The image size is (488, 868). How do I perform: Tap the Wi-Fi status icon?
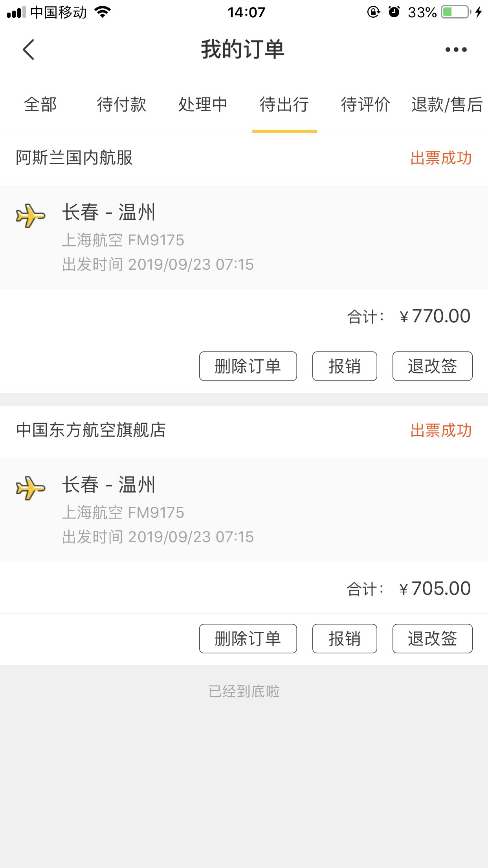pyautogui.click(x=103, y=12)
